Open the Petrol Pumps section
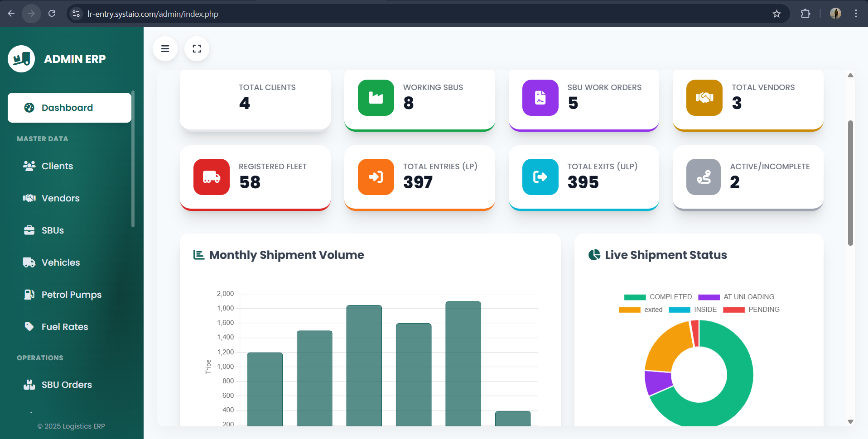Image resolution: width=868 pixels, height=439 pixels. [x=71, y=295]
